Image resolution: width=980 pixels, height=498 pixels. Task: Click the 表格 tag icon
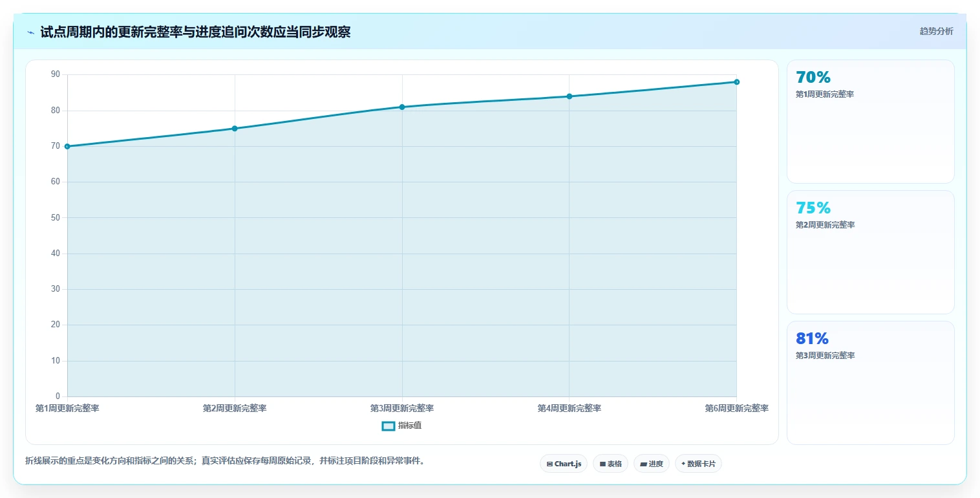pyautogui.click(x=602, y=464)
